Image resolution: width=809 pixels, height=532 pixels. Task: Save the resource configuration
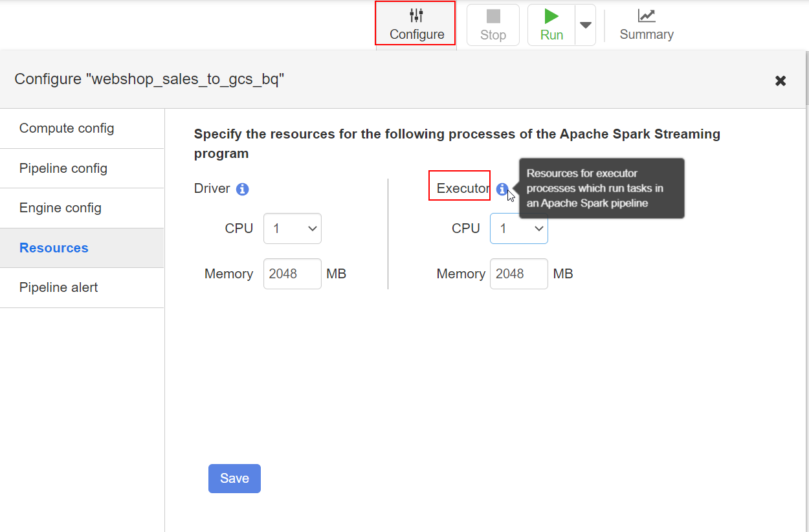tap(234, 478)
